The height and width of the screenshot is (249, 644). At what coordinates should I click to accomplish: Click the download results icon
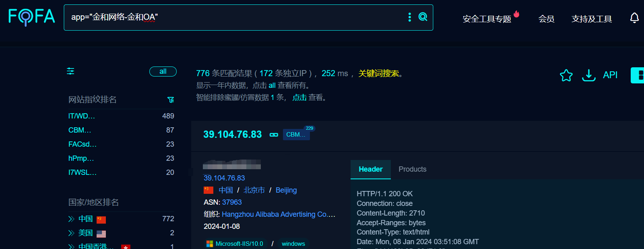pos(588,75)
